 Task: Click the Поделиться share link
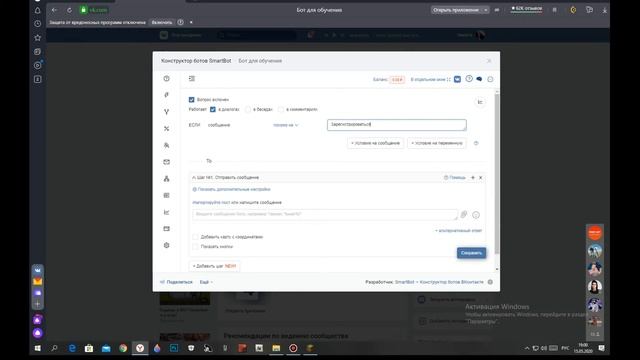[x=176, y=282]
